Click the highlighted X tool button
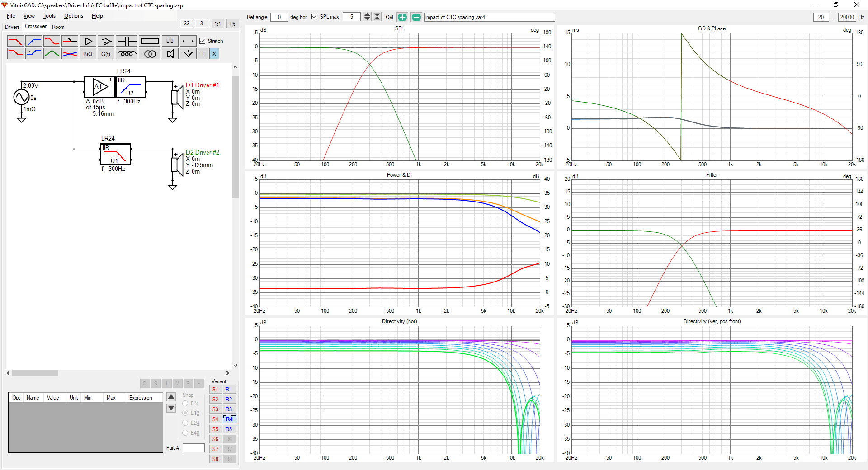Viewport: 868px width, 470px height. pos(214,54)
